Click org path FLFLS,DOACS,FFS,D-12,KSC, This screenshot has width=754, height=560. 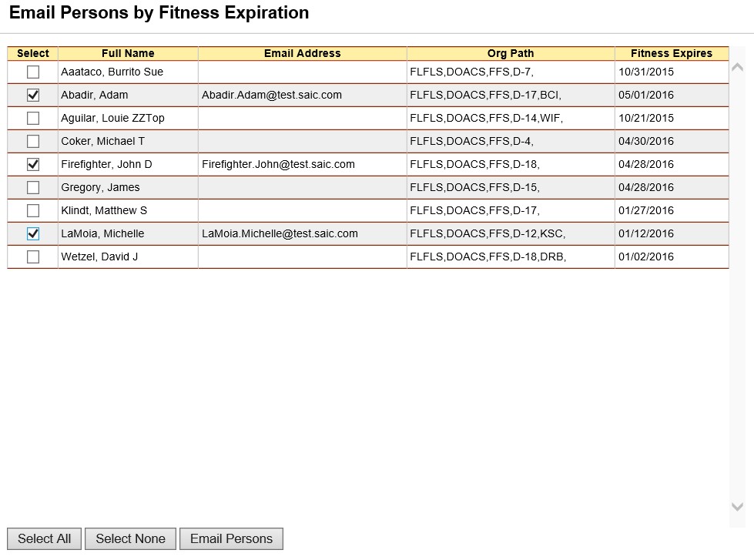pyautogui.click(x=488, y=234)
